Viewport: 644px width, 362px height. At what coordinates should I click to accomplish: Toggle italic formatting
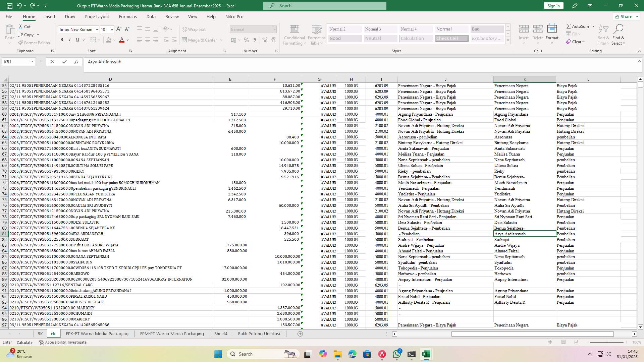pyautogui.click(x=70, y=40)
